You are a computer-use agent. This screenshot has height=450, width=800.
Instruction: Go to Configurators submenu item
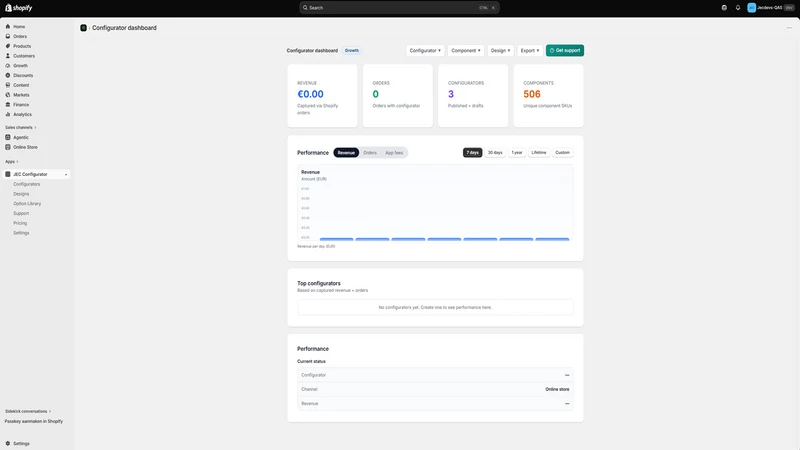pyautogui.click(x=27, y=184)
